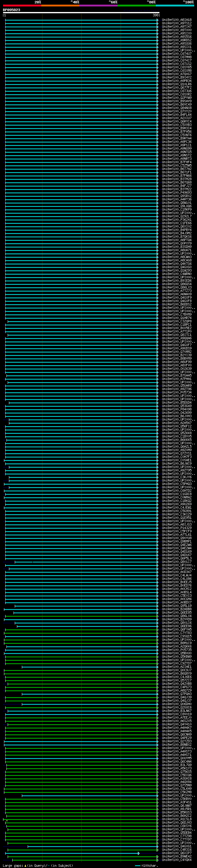Select the UniRef100_Q6EE85 hit label
Image resolution: width=197 pixels, height=868 pixels.
pyautogui.click(x=177, y=612)
